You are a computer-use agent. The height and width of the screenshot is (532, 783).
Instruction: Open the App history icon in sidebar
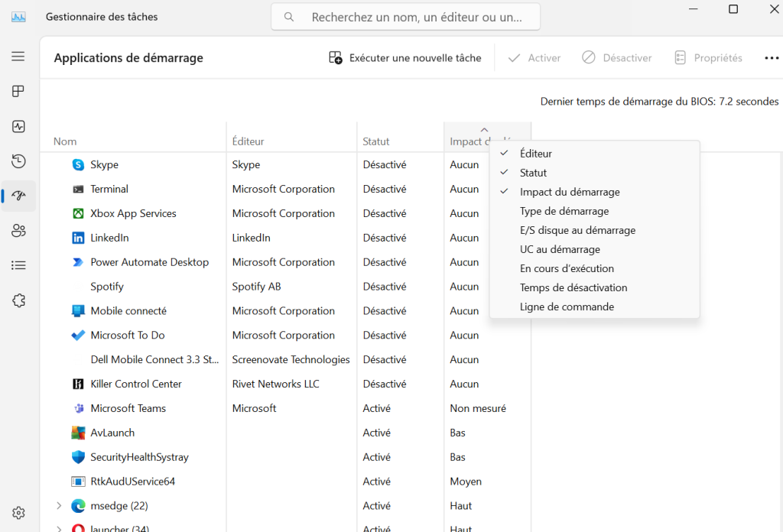18,161
